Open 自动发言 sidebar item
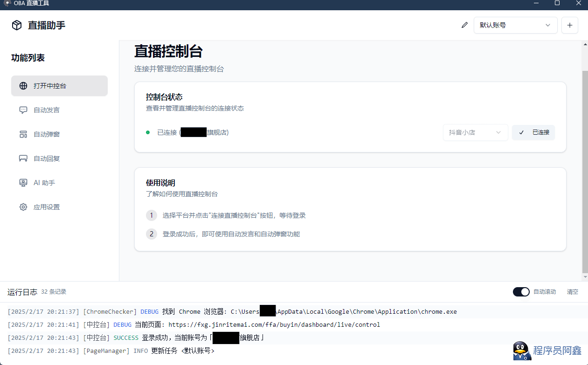588x365 pixels. tap(59, 110)
